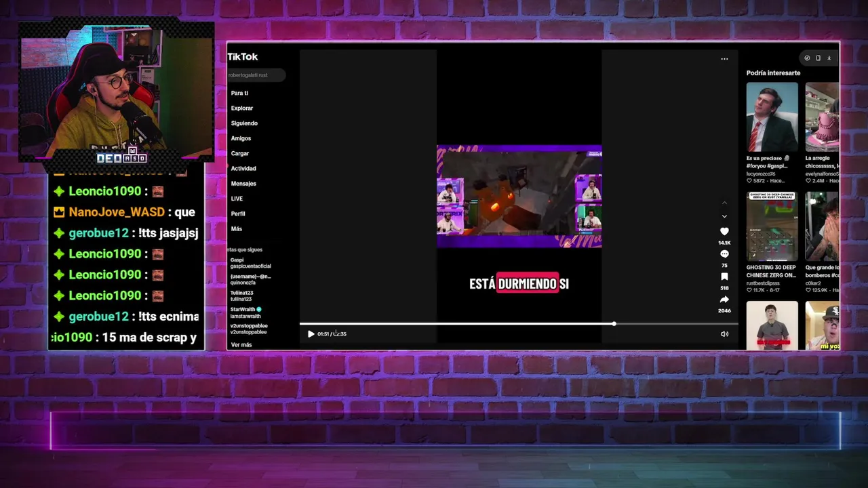
Task: Like the video with heart icon
Action: pyautogui.click(x=724, y=232)
